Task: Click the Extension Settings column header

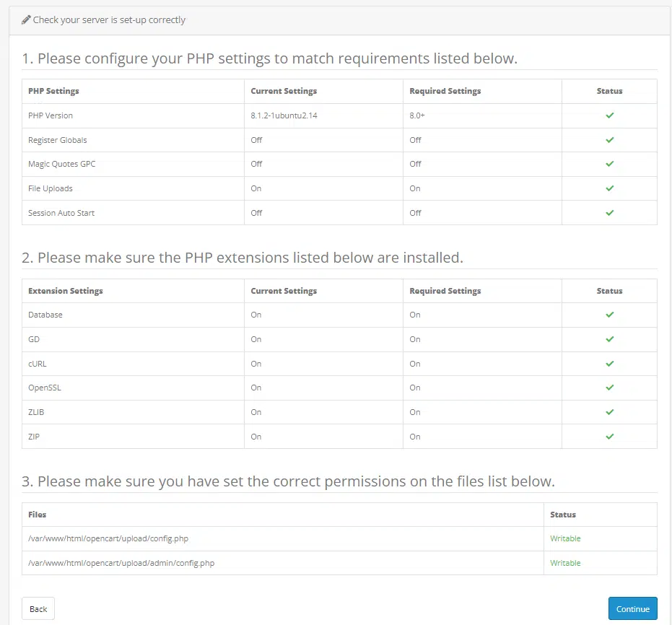Action: (x=65, y=291)
